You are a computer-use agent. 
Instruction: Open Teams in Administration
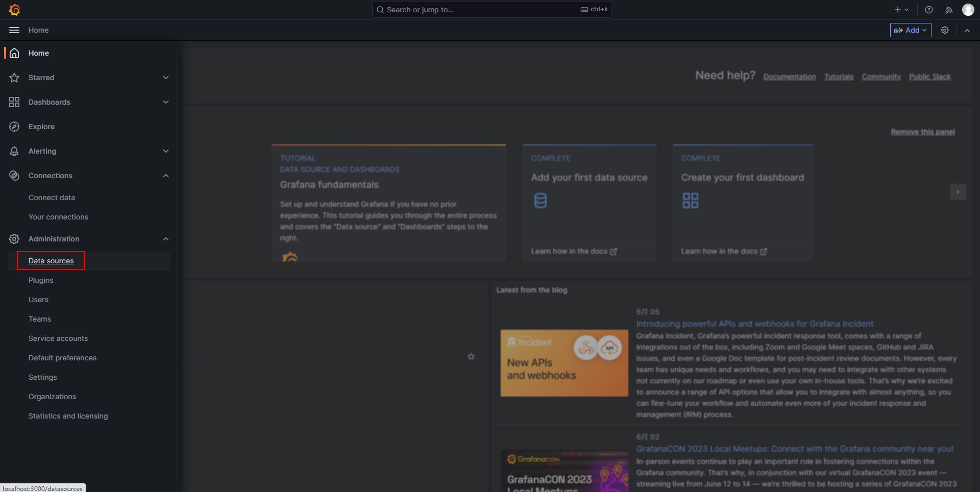coord(40,319)
